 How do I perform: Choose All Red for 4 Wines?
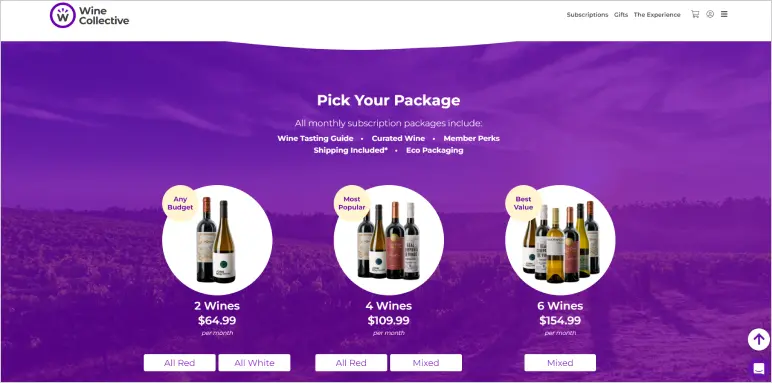click(x=351, y=363)
